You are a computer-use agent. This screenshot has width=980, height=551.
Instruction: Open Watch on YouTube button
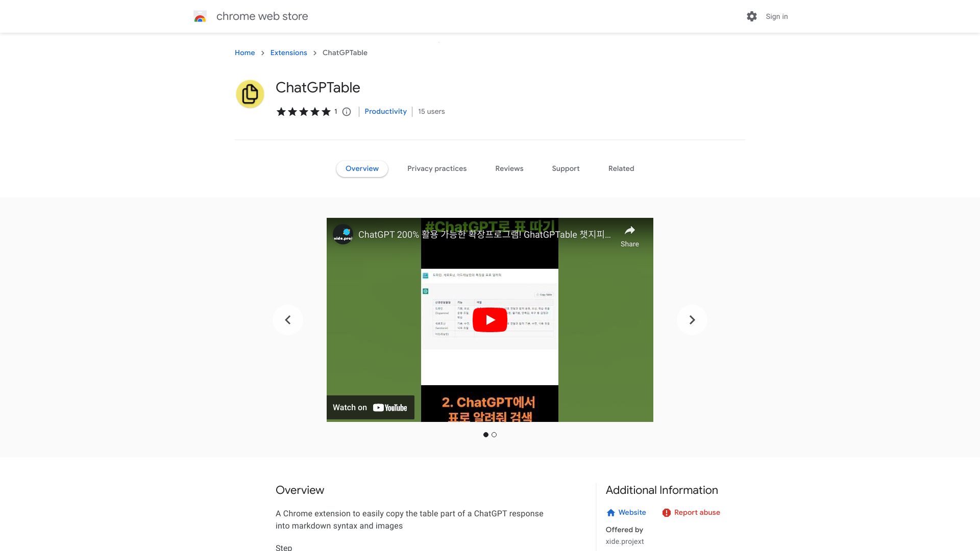tap(371, 408)
